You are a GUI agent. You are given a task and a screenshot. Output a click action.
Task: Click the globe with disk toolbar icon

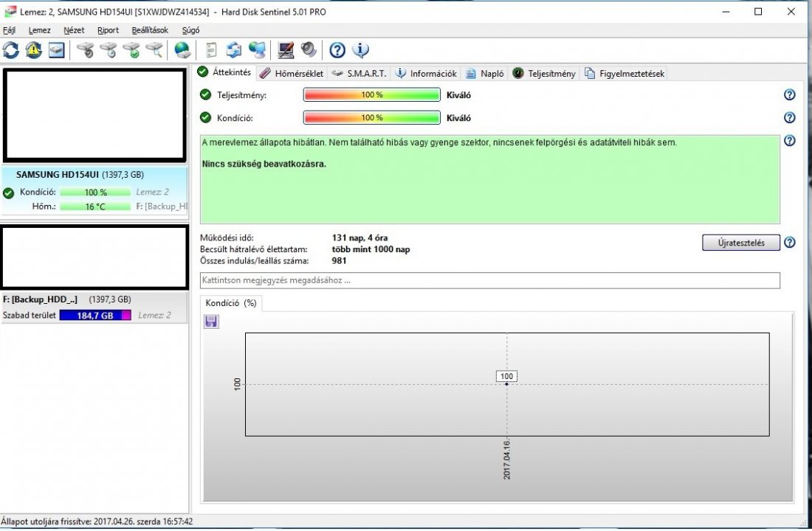click(182, 50)
